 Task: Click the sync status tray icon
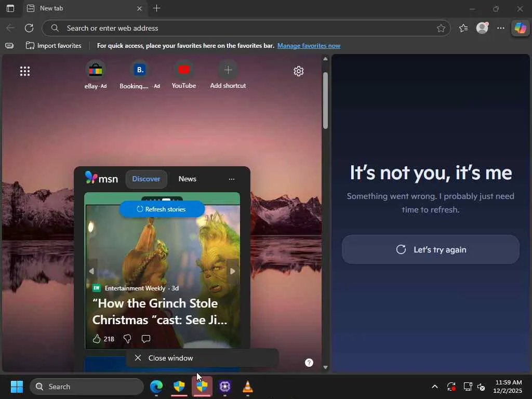451,387
